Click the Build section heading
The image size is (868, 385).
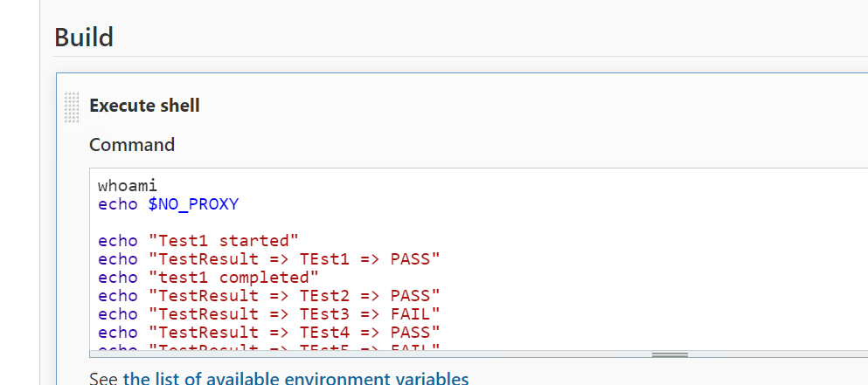84,38
